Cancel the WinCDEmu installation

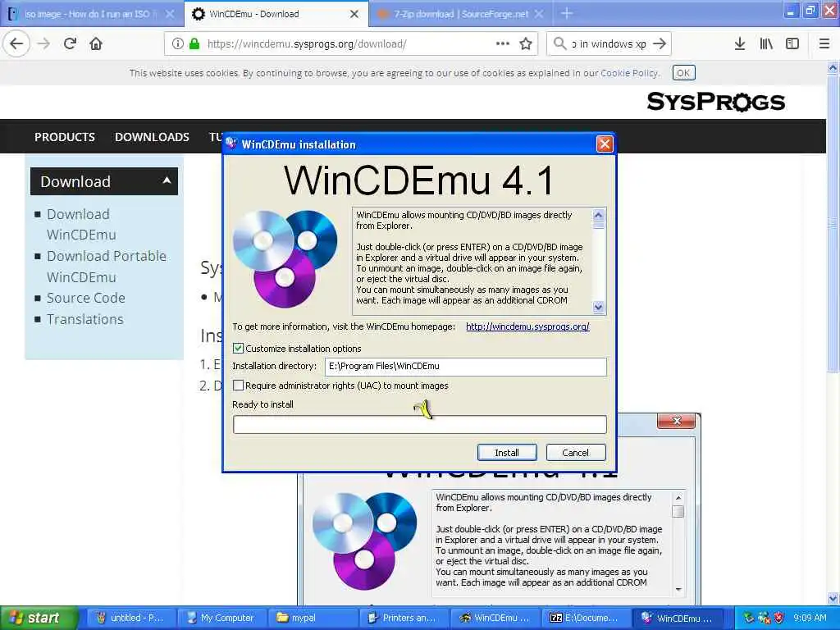click(576, 453)
